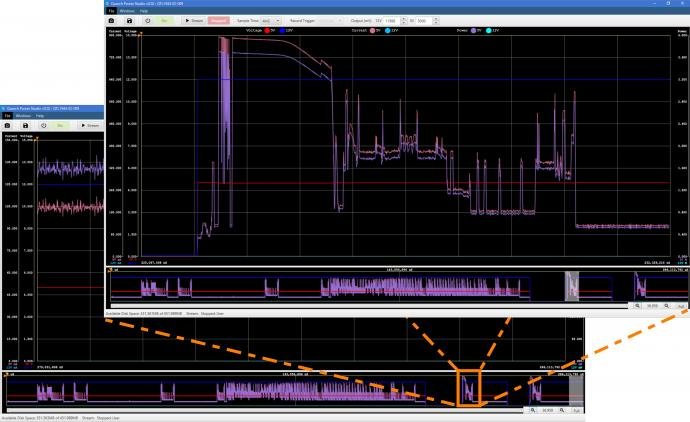
Task: Click the Full zoom button in front window
Action: (x=681, y=305)
